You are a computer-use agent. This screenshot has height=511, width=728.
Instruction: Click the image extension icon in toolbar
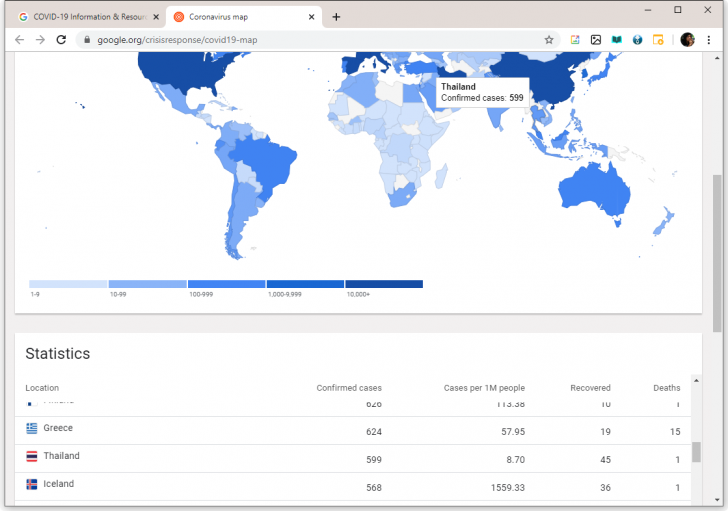coord(596,40)
